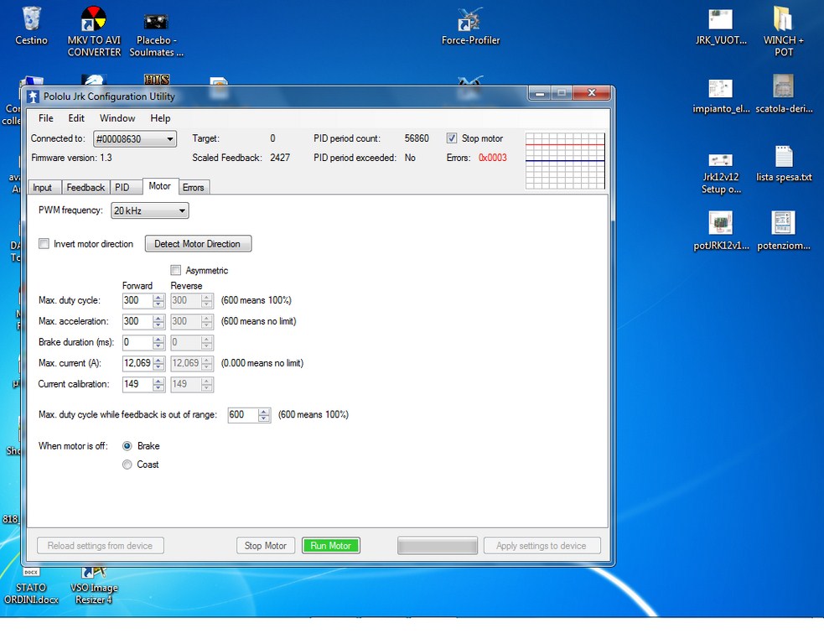Image resolution: width=824 pixels, height=644 pixels.
Task: Select the scatola-deri... desktop icon
Action: pyautogui.click(x=784, y=95)
